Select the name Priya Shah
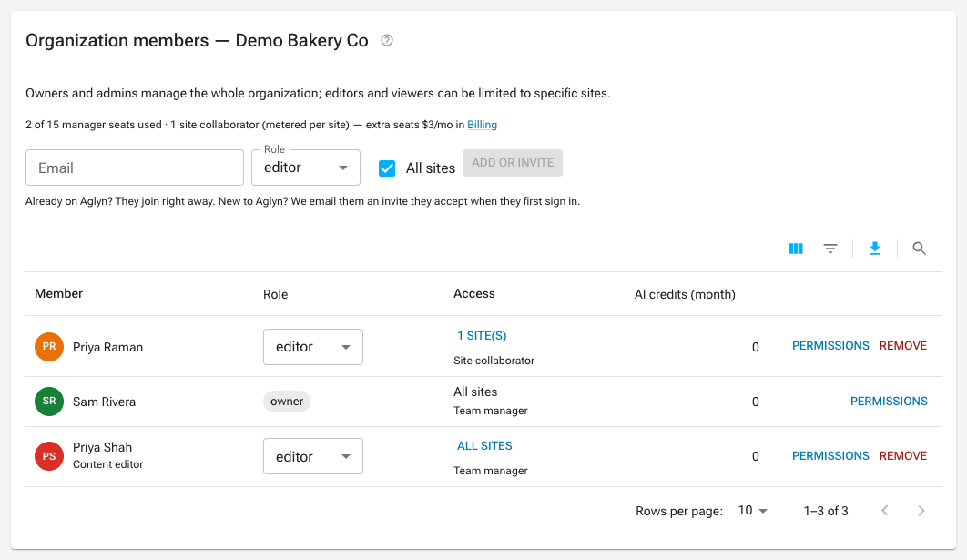 click(x=102, y=448)
